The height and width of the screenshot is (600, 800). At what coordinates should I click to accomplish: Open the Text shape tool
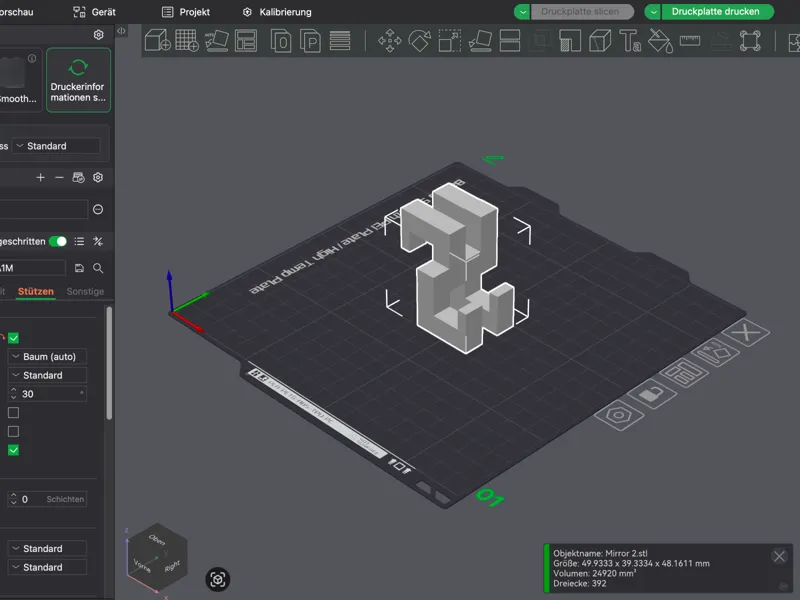point(630,41)
